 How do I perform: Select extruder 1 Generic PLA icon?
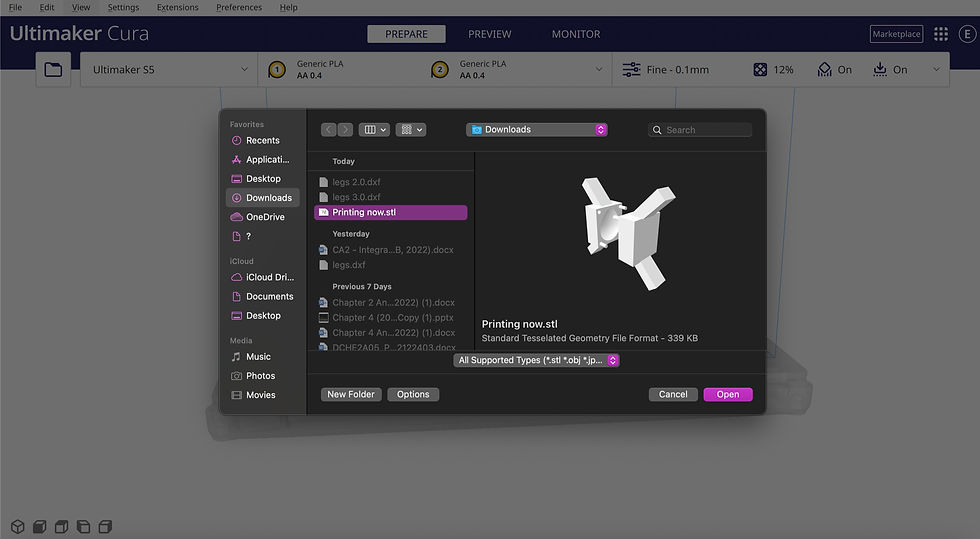[277, 69]
